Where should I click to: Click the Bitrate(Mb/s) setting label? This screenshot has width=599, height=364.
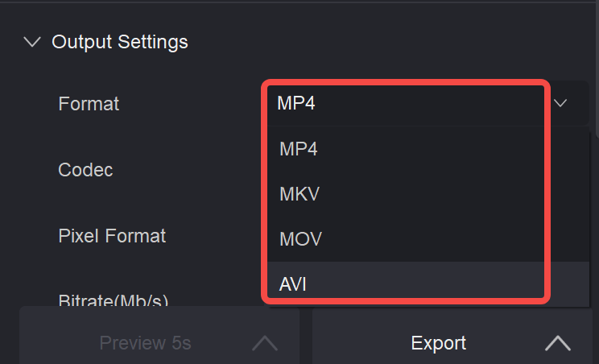click(113, 300)
